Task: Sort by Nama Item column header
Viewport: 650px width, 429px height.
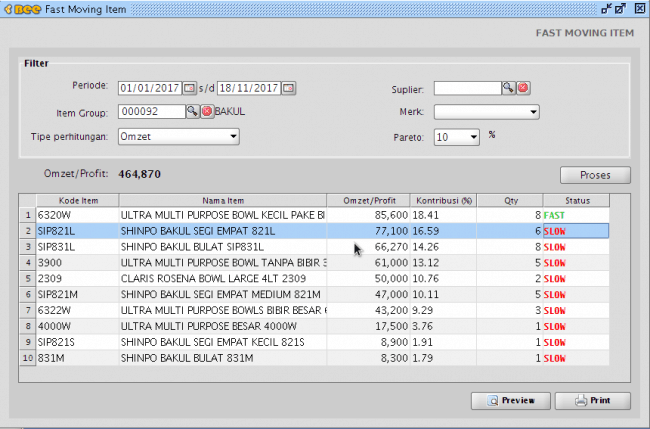Action: pos(223,201)
